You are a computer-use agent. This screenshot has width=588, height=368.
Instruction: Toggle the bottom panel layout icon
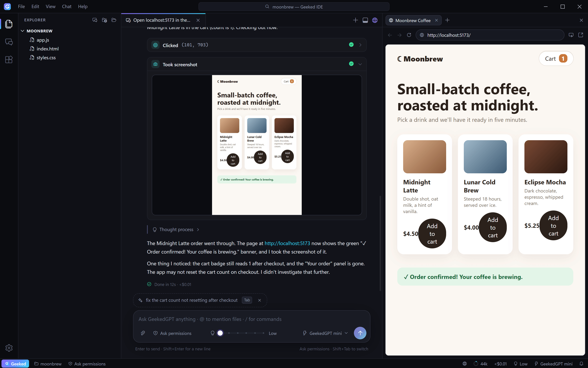365,20
